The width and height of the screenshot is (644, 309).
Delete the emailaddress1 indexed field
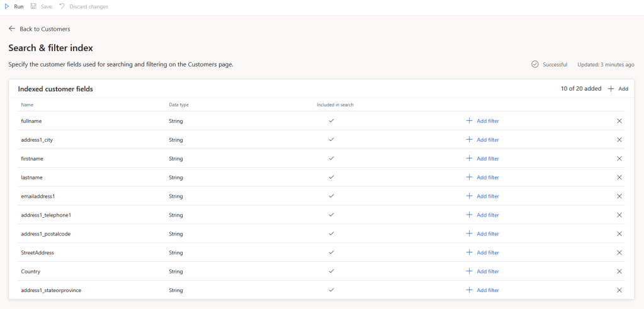(x=619, y=196)
